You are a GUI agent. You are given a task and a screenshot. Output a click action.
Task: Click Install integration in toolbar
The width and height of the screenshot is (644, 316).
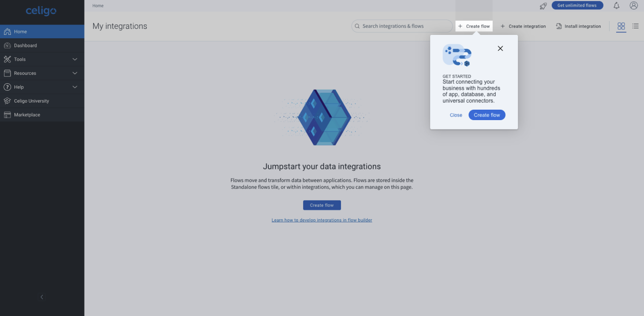(x=578, y=26)
